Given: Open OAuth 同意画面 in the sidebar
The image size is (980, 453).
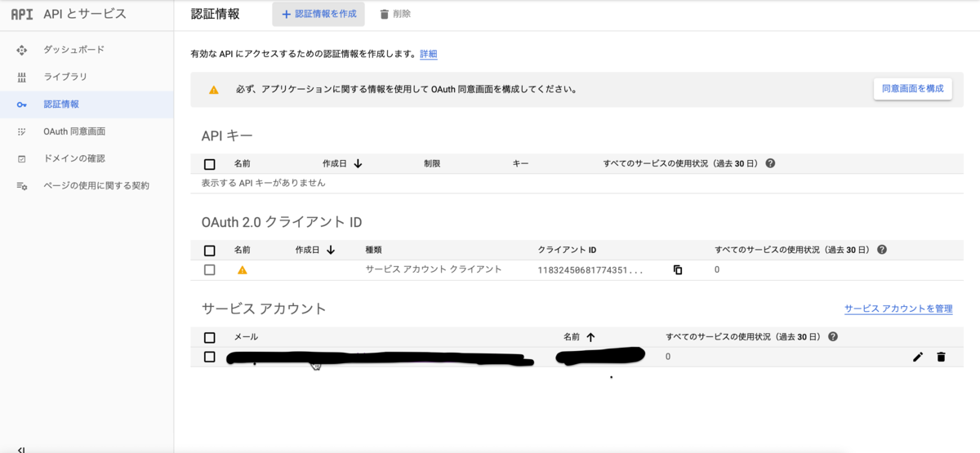Looking at the screenshot, I should pyautogui.click(x=74, y=131).
